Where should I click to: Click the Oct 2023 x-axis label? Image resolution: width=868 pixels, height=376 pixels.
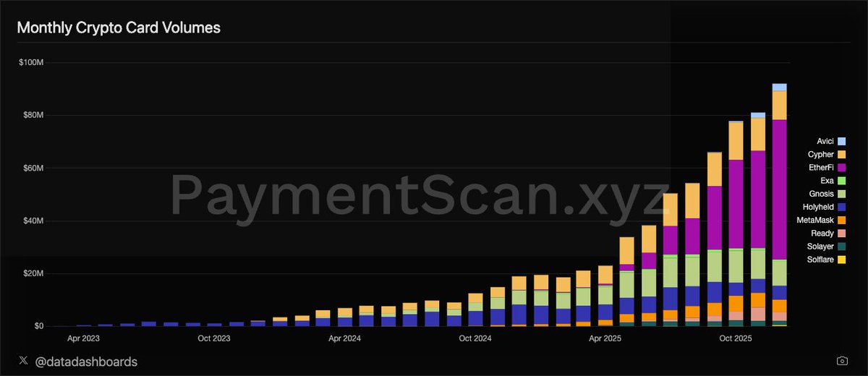pos(214,338)
